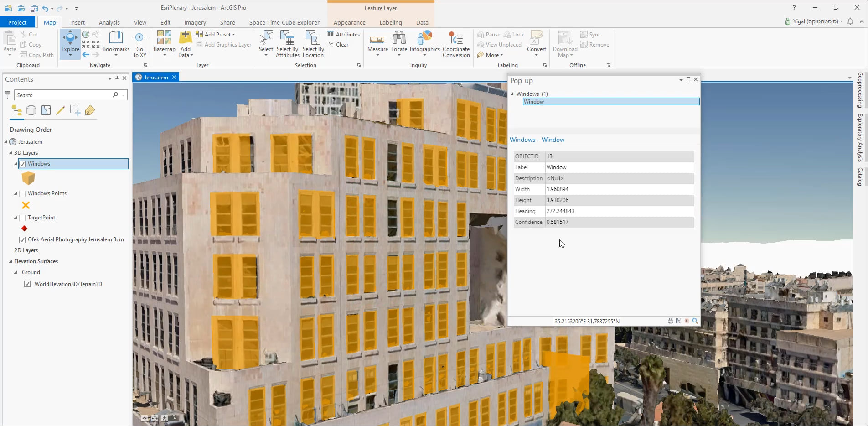
Task: Click the Go To XY navigation tool
Action: point(139,44)
